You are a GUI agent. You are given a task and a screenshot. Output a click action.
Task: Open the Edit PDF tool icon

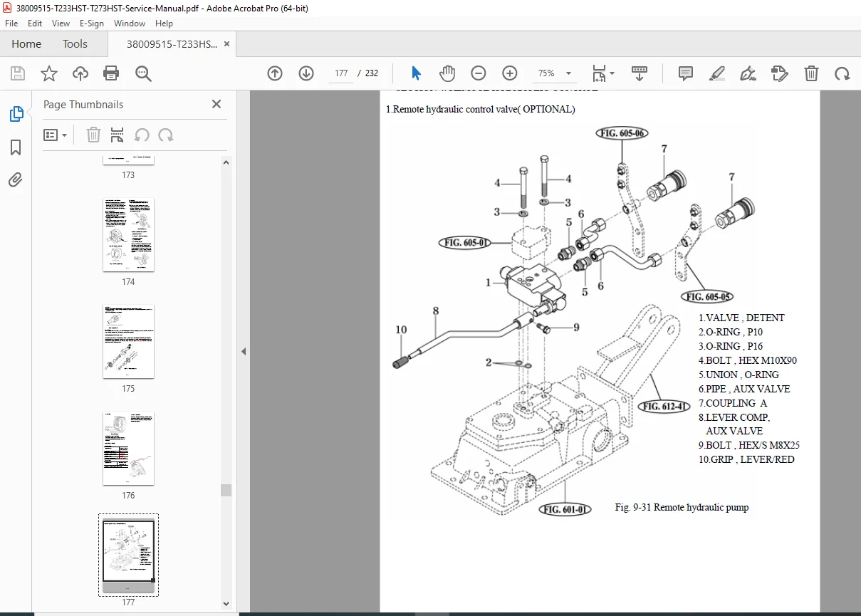pos(780,73)
